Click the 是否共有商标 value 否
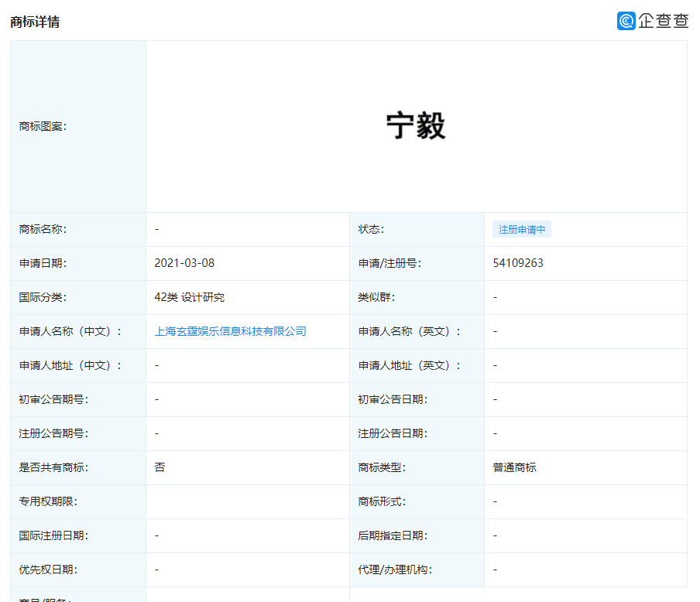700x602 pixels. point(160,467)
